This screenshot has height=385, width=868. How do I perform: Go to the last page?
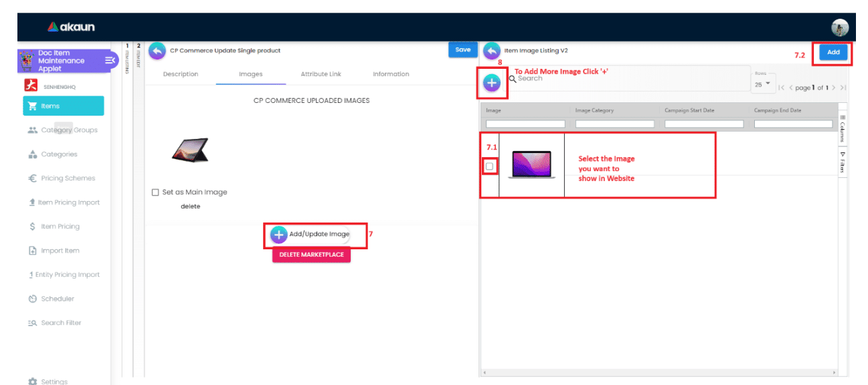click(843, 88)
